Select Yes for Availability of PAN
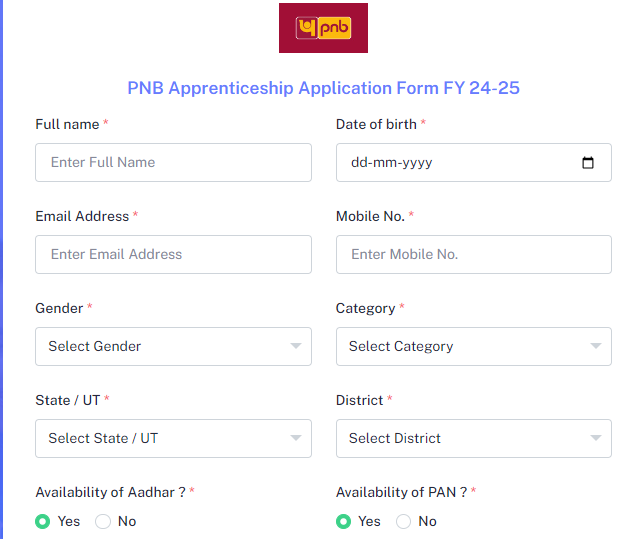This screenshot has height=539, width=643. pos(343,521)
